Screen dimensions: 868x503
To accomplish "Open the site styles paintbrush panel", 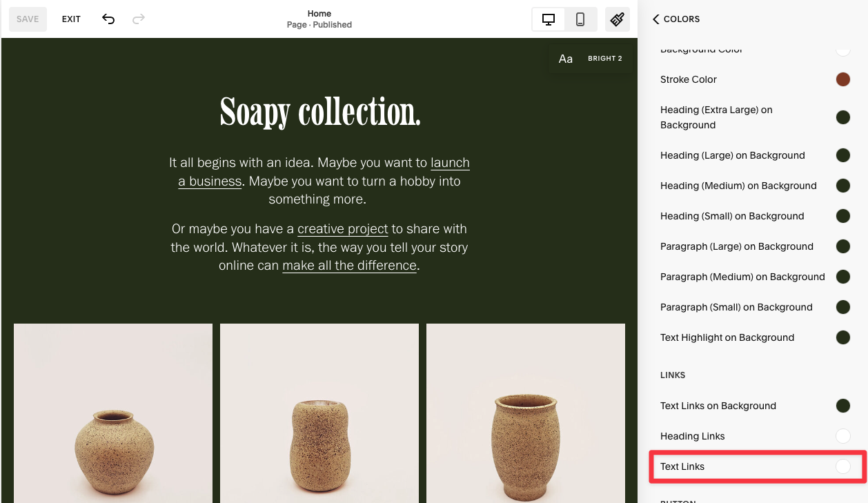I will (617, 19).
